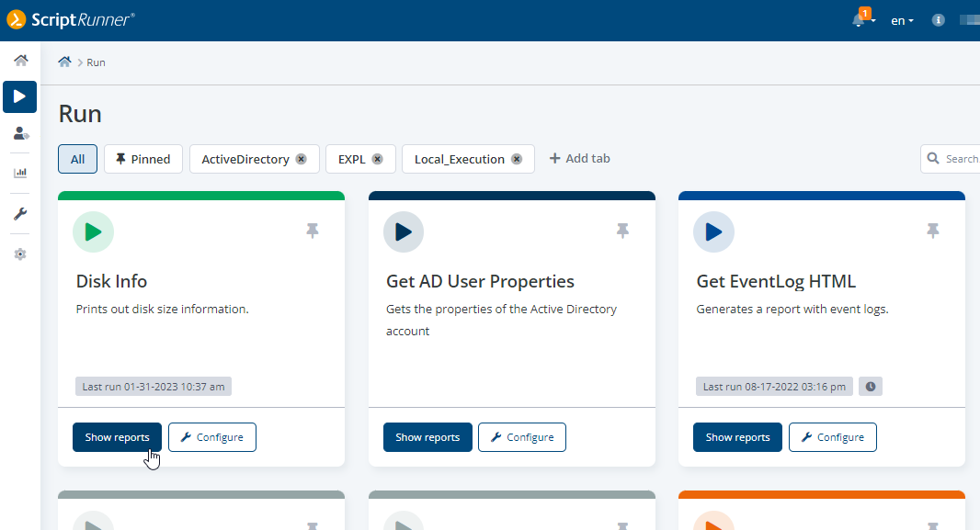The width and height of the screenshot is (980, 530).
Task: Select the Run play icon in sidebar
Action: (20, 96)
